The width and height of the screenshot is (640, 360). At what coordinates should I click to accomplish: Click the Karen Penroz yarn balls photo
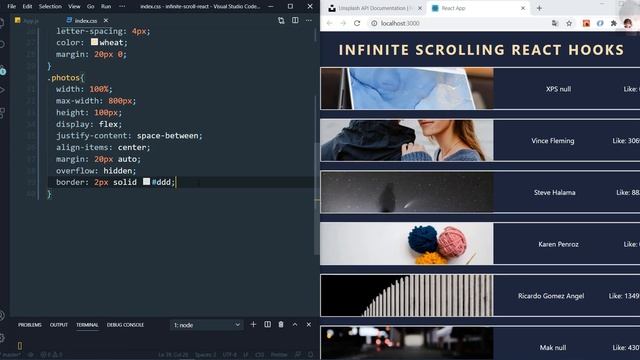(x=407, y=244)
